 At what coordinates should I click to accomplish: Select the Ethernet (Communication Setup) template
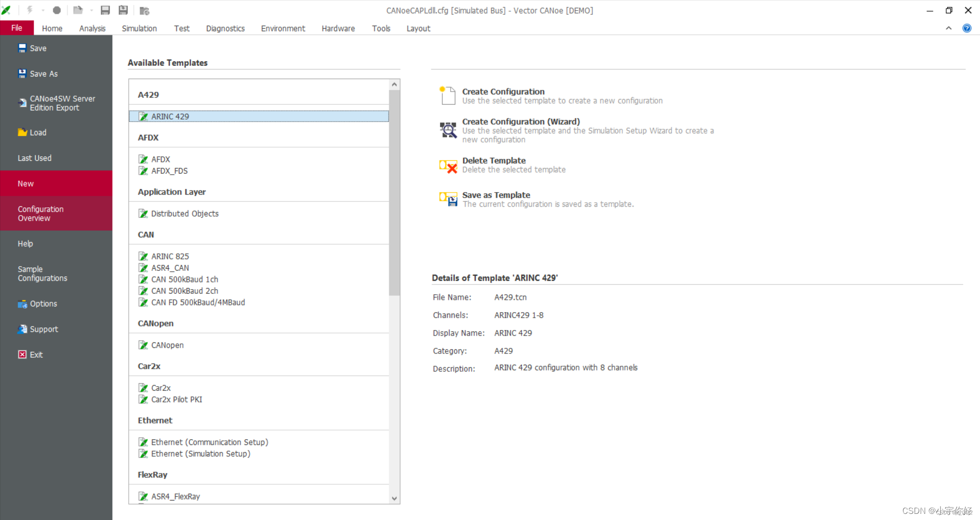pos(259,442)
